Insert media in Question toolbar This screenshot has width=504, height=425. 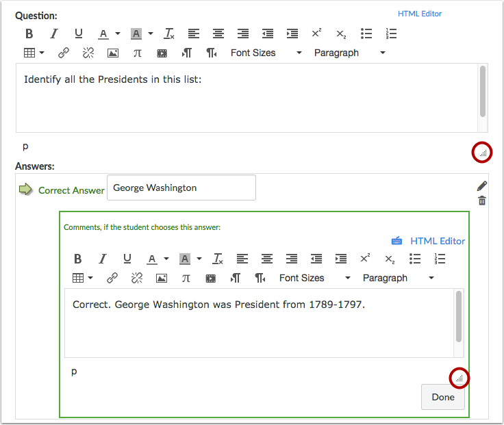point(162,53)
